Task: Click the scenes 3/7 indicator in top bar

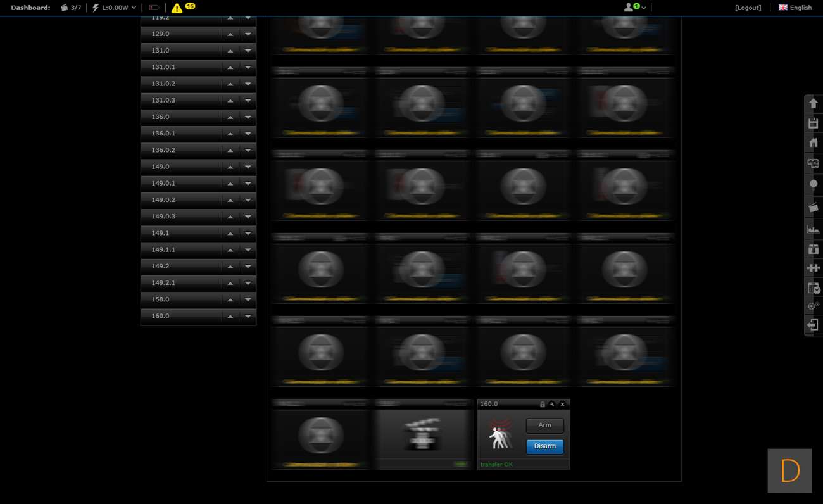Action: click(71, 8)
